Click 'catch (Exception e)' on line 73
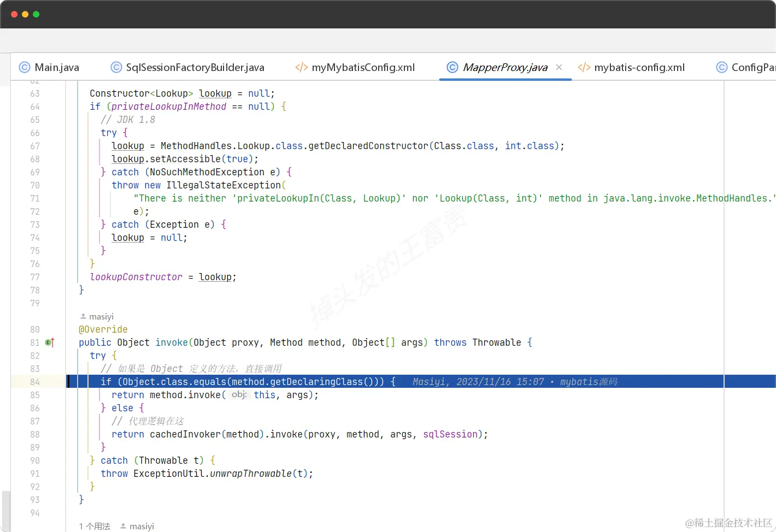This screenshot has height=532, width=776. tap(163, 224)
